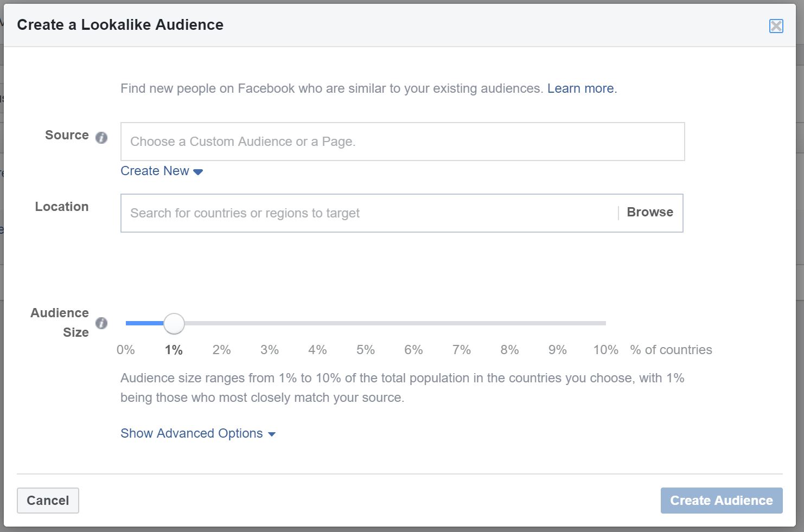Viewport: 804px width, 532px height.
Task: Close the Create a Lookalike Audience dialog
Action: coord(776,26)
